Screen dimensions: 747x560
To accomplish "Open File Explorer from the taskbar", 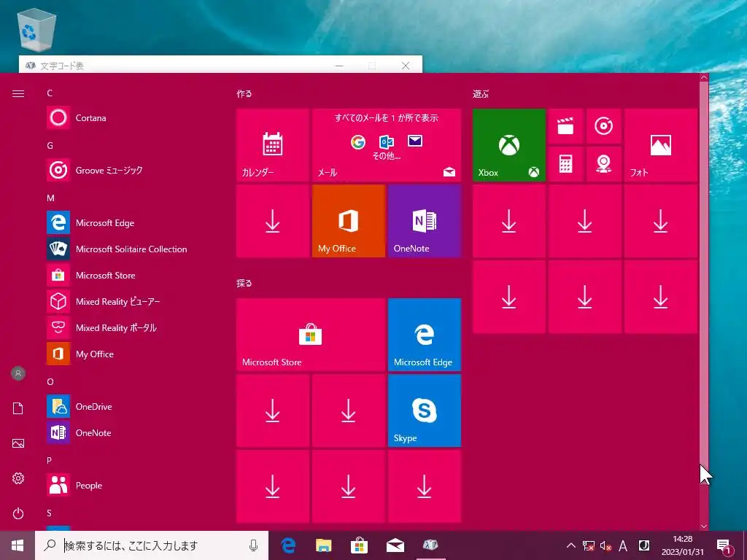I will (x=323, y=545).
